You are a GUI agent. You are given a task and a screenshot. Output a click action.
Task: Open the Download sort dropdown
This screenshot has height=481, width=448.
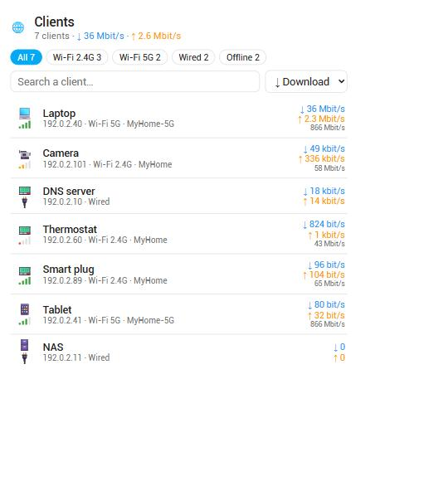[x=306, y=81]
